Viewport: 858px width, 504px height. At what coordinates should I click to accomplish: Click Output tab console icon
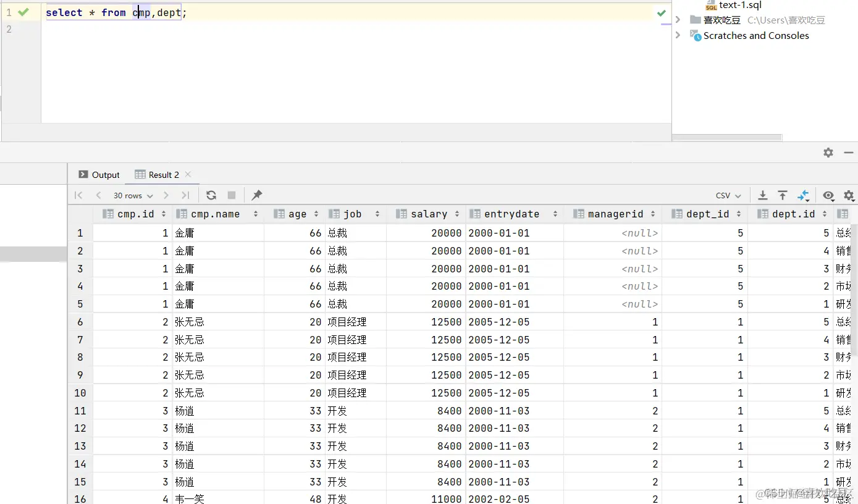83,175
